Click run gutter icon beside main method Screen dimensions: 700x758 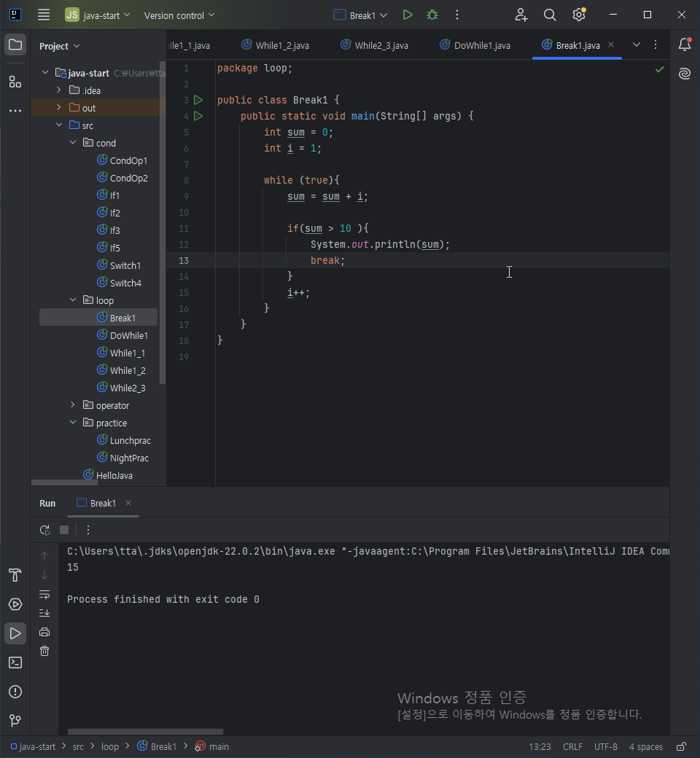click(x=198, y=116)
